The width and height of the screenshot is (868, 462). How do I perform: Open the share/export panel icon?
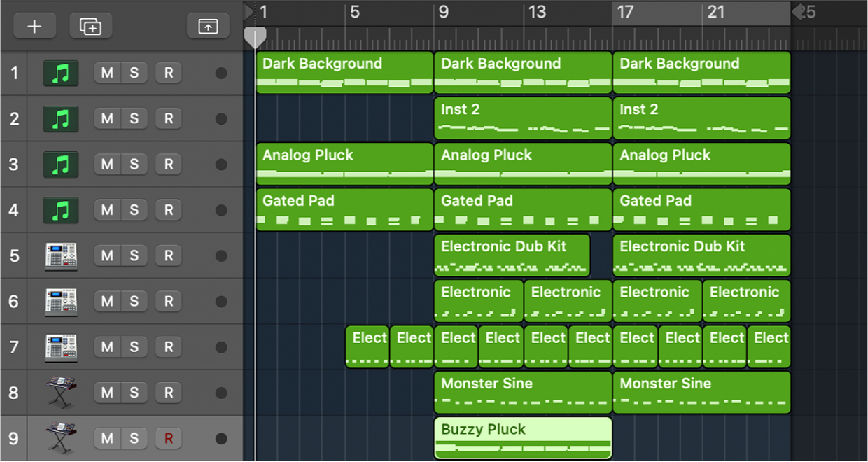[208, 26]
